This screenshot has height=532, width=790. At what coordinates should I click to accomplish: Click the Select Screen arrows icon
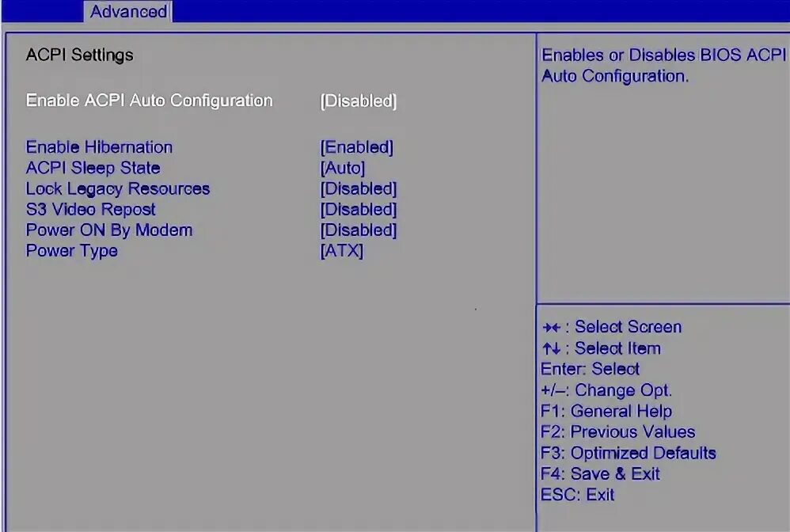tap(551, 328)
